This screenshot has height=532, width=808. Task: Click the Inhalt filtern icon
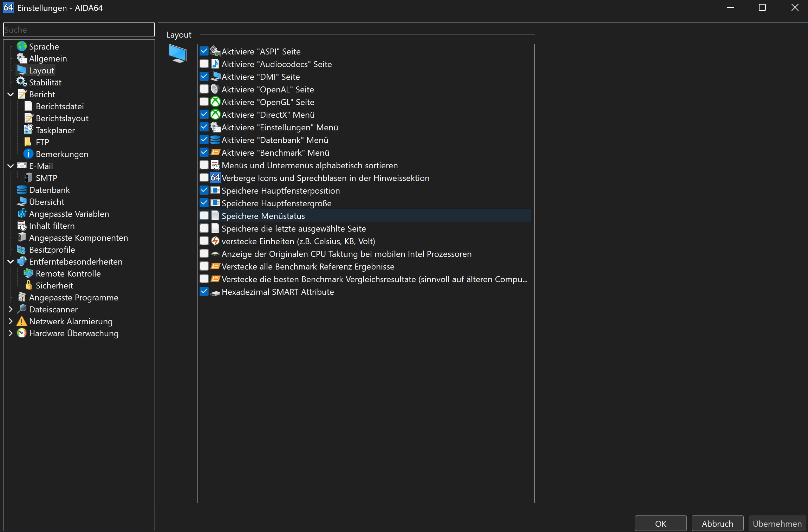click(x=22, y=226)
